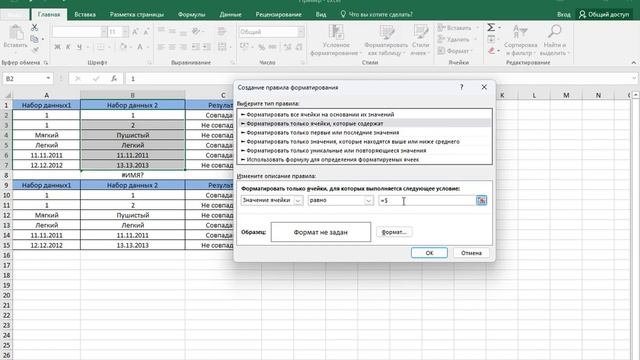Click the dialog help question mark
The height and width of the screenshot is (360, 640).
[x=462, y=87]
